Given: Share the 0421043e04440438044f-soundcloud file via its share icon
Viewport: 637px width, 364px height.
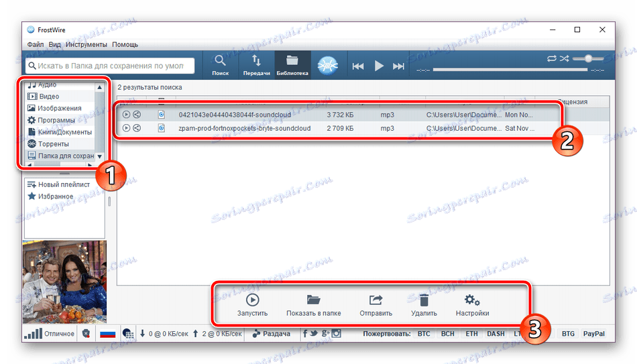Looking at the screenshot, I should pyautogui.click(x=137, y=115).
